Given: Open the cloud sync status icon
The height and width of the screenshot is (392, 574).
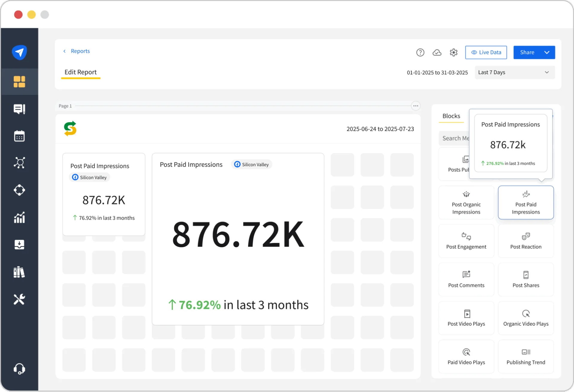Looking at the screenshot, I should click(437, 52).
